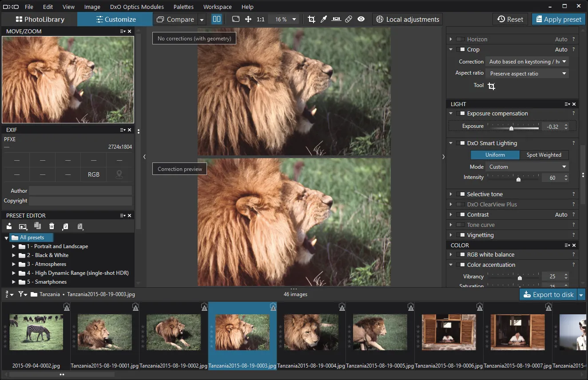
Task: Enable side-by-side split view icon
Action: [216, 20]
